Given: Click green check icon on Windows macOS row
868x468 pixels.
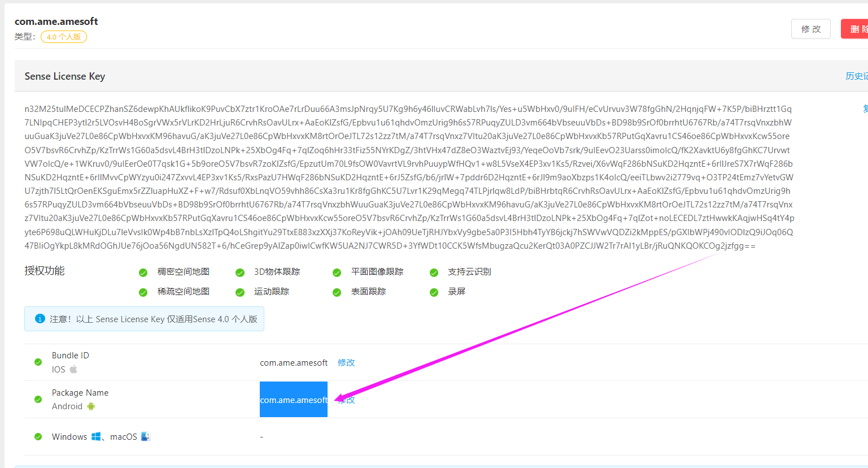Looking at the screenshot, I should [38, 436].
